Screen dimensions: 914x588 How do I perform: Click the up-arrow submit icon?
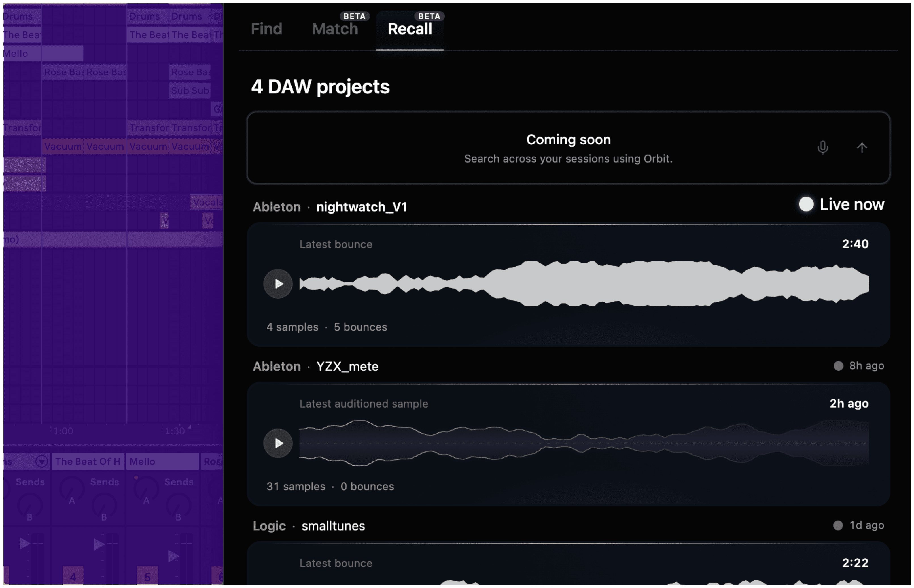click(x=862, y=147)
